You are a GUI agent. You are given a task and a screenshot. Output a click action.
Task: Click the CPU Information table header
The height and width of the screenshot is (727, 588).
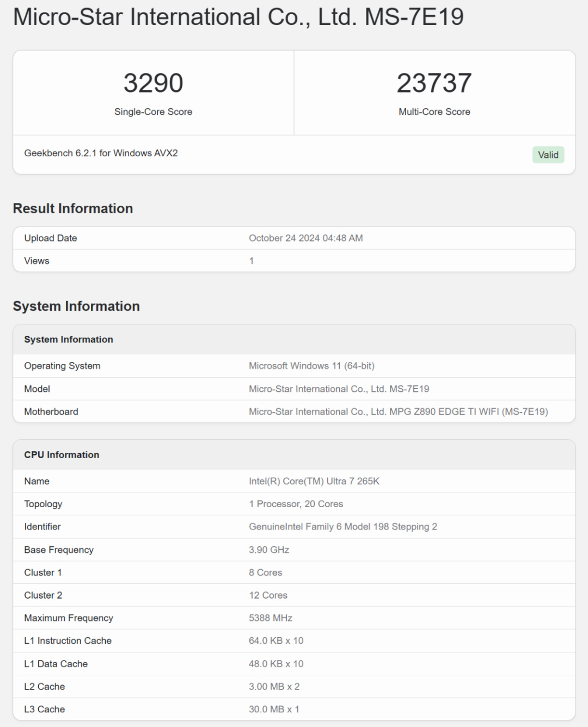[x=62, y=455]
